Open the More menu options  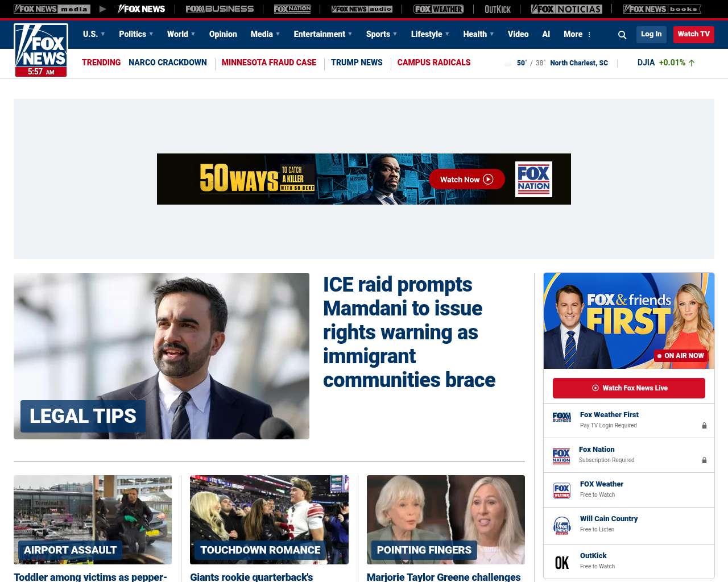[577, 34]
